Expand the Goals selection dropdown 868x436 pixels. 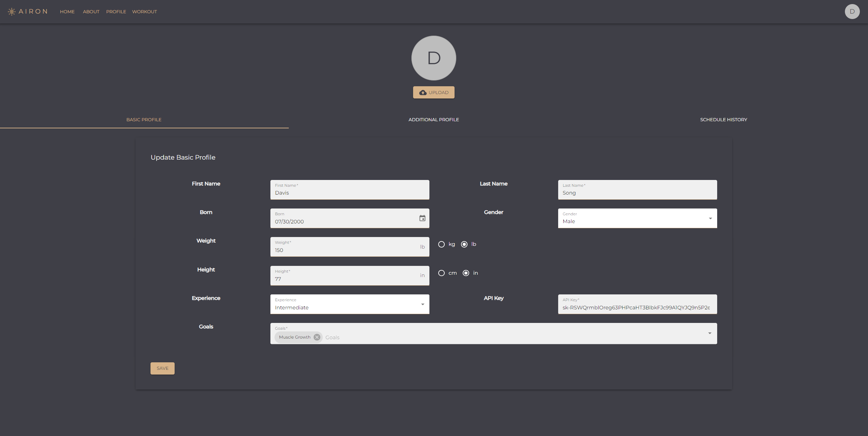coord(709,333)
